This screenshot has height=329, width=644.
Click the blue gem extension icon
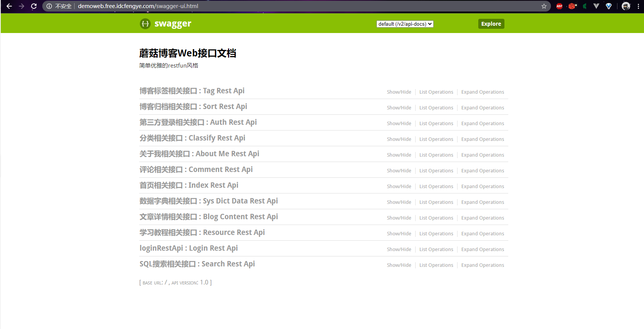pyautogui.click(x=609, y=6)
